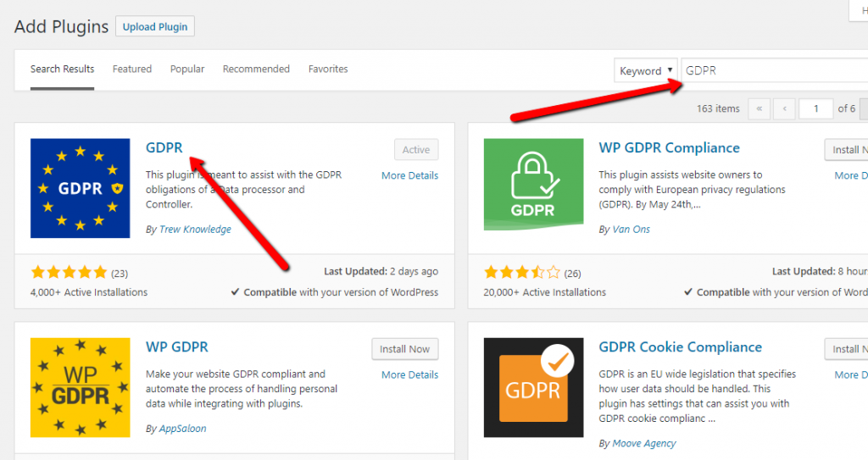The width and height of the screenshot is (868, 460).
Task: Click '4,000+ Active Installations' text
Action: click(x=89, y=292)
